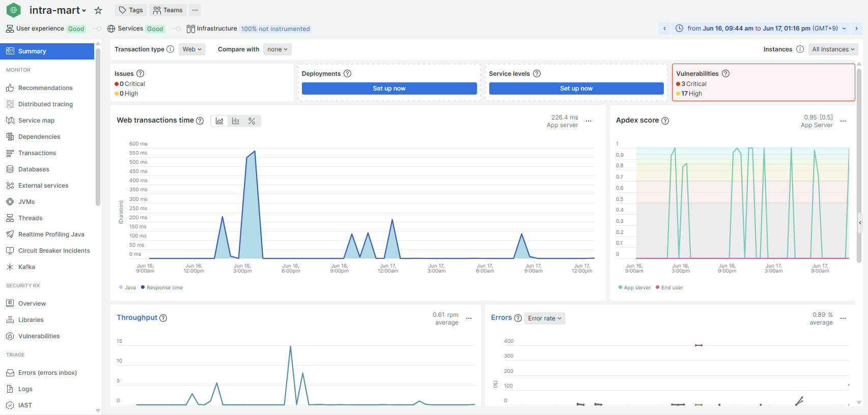Click the JVMs chip icon
Image resolution: width=868 pixels, height=415 pixels.
pyautogui.click(x=10, y=202)
